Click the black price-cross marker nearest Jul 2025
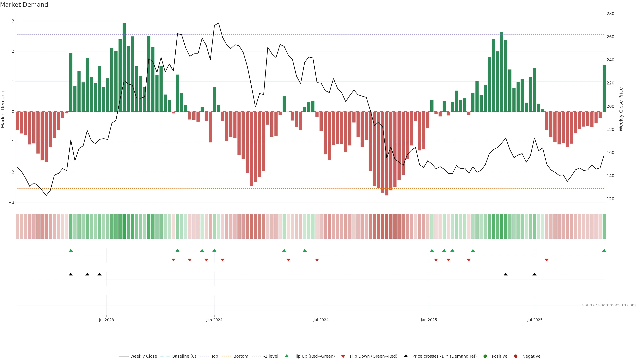The height and width of the screenshot is (362, 644). coord(534,274)
